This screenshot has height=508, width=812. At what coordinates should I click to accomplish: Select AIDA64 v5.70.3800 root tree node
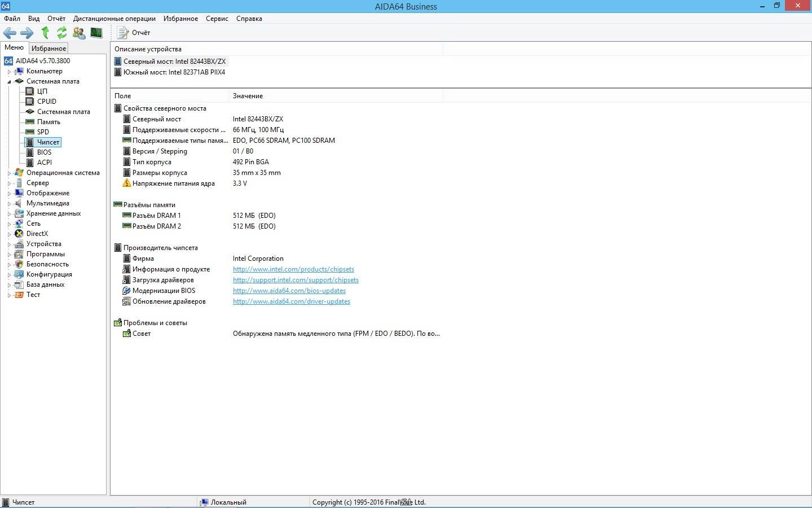point(43,61)
